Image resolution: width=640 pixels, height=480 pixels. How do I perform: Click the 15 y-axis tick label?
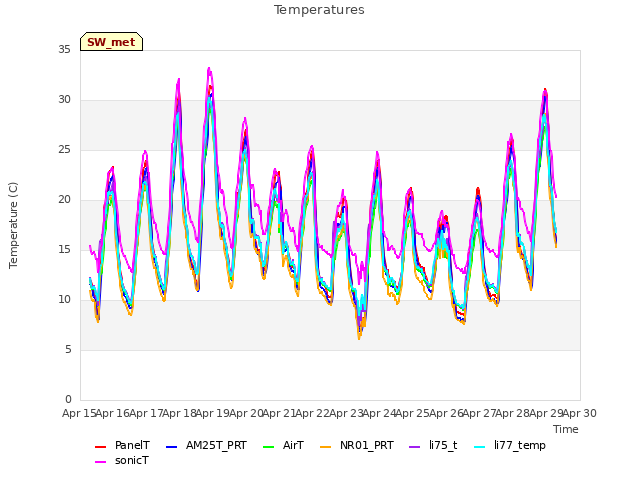[x=64, y=250]
